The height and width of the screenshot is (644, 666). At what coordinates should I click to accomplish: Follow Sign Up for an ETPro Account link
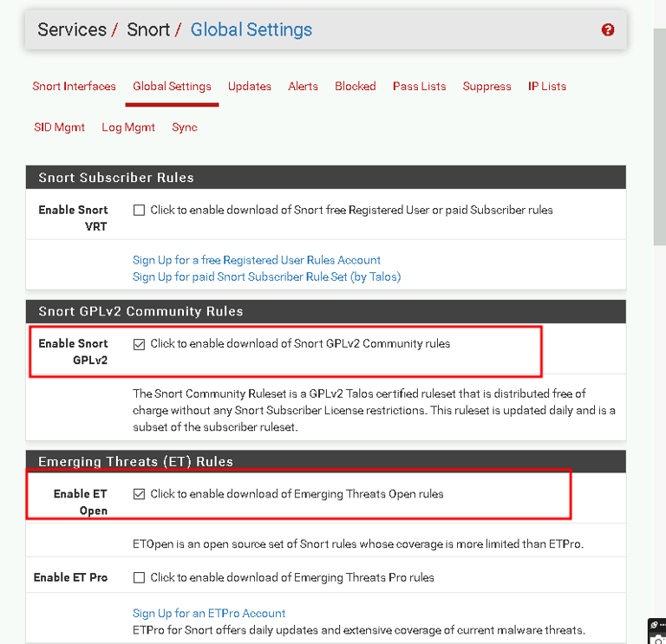tap(209, 614)
